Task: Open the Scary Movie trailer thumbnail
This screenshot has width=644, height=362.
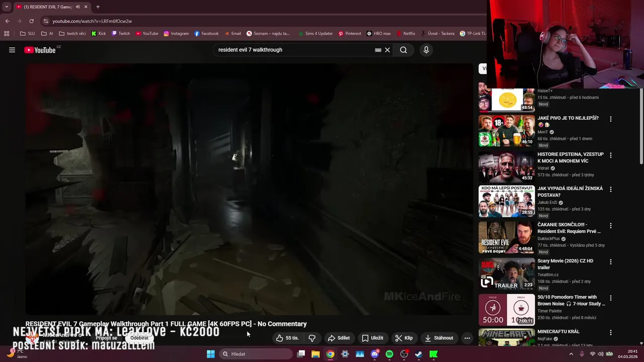Action: (x=507, y=274)
